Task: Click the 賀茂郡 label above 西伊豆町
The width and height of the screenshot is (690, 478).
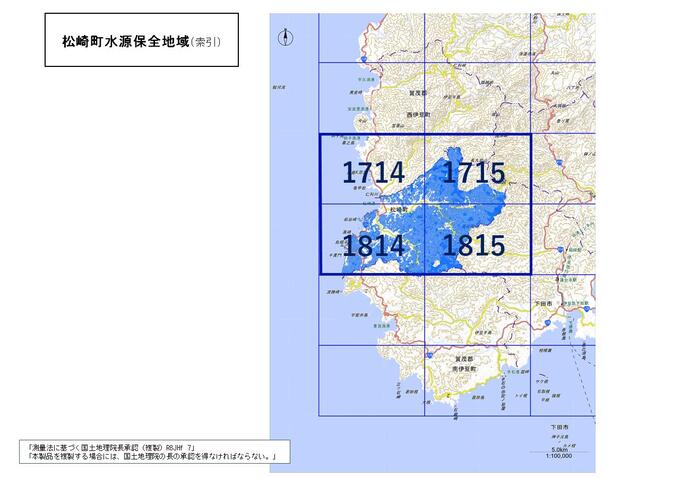Action: (x=418, y=93)
